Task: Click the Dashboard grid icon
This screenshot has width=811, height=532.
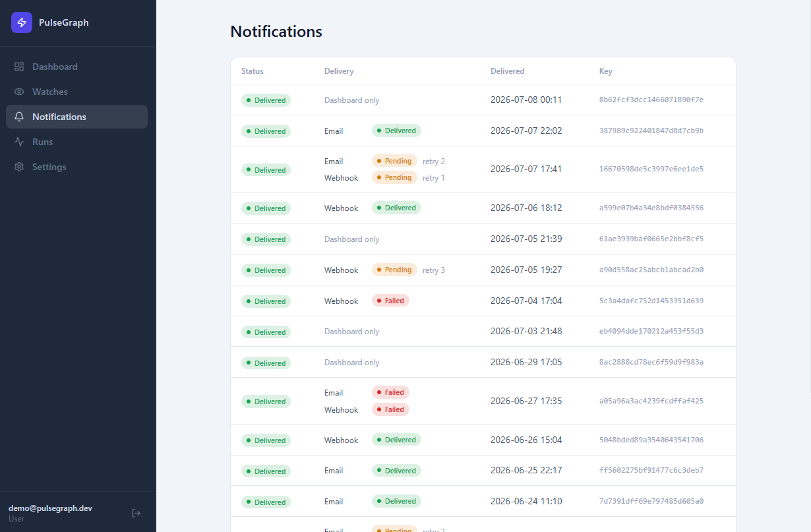Action: [19, 67]
